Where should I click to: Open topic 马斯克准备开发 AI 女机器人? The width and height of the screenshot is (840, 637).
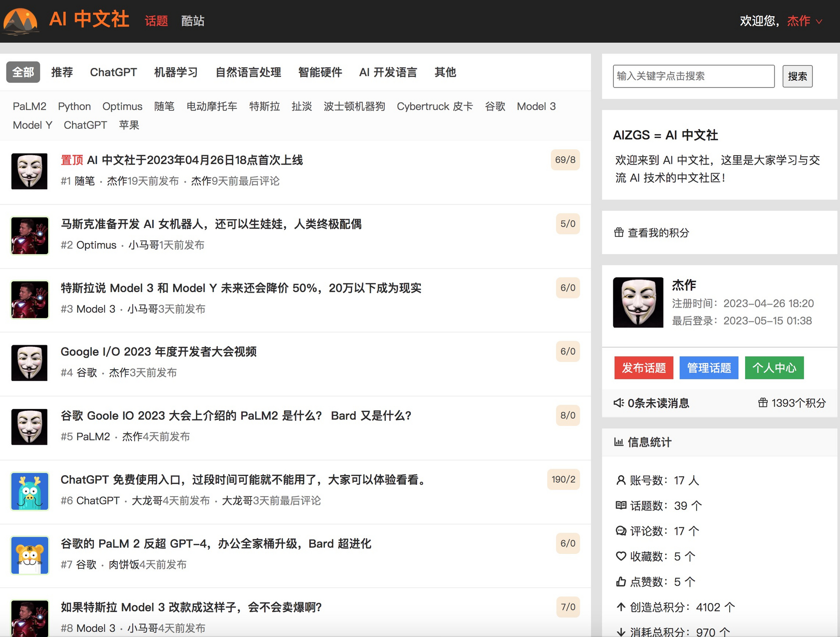(x=211, y=224)
